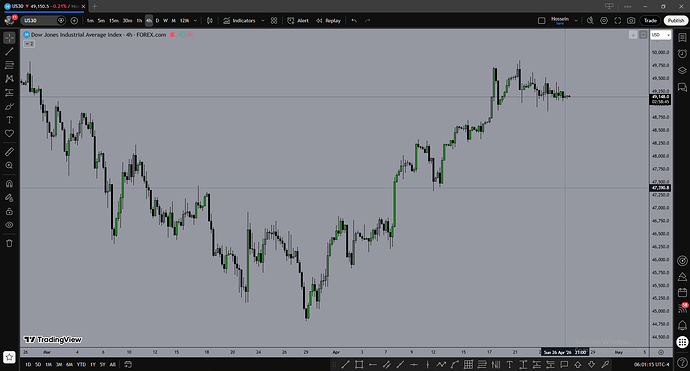Toggle magnet mode in left sidebar
The height and width of the screenshot is (371, 690).
coord(9,184)
